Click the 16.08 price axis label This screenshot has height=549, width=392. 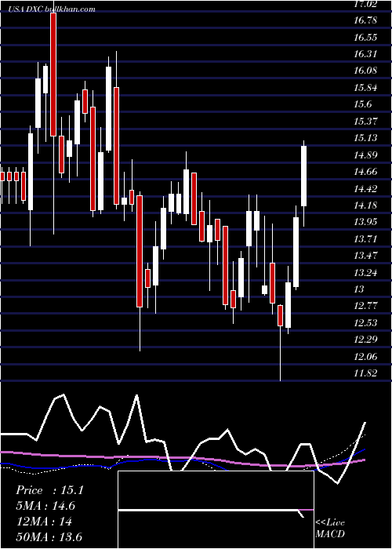[x=365, y=71]
